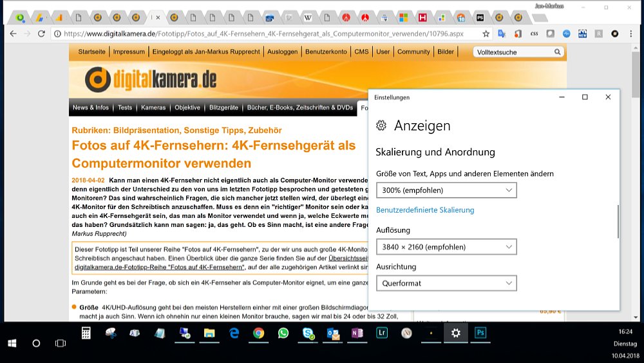Switch to the Wikipedia browser tab

click(x=308, y=17)
